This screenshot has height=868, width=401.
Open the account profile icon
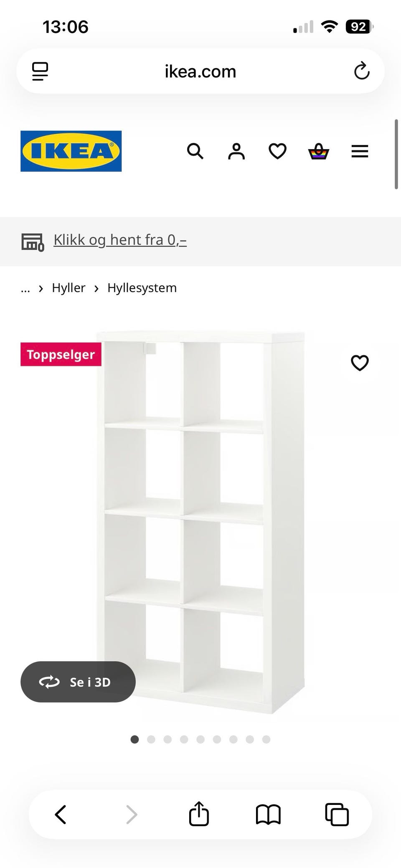236,151
